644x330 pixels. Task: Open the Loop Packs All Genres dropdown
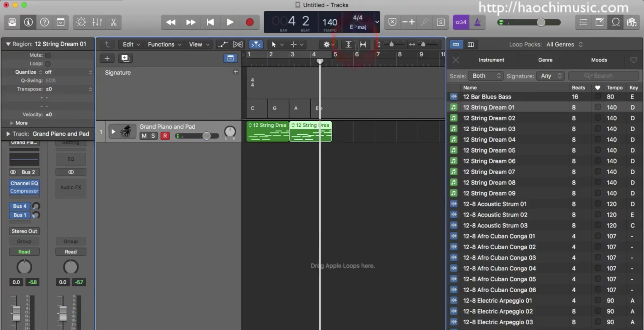564,44
